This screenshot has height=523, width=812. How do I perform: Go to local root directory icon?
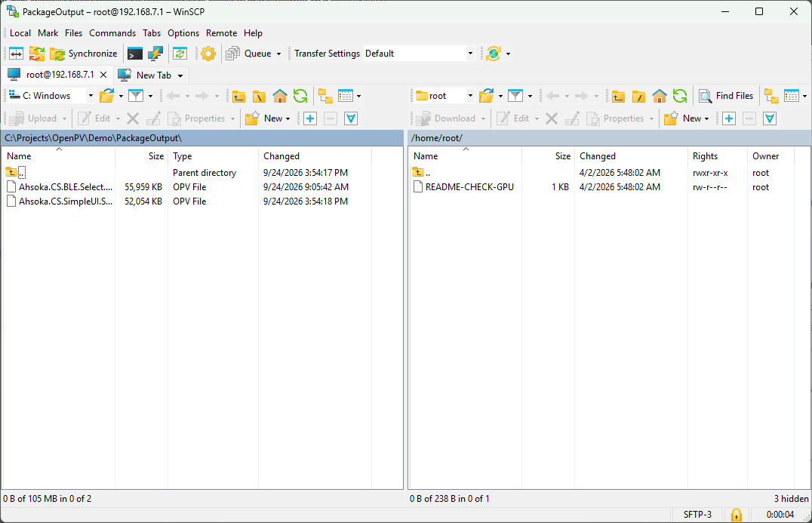click(x=259, y=96)
